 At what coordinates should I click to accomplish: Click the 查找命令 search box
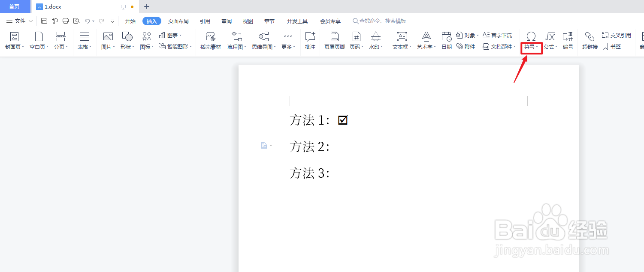381,21
